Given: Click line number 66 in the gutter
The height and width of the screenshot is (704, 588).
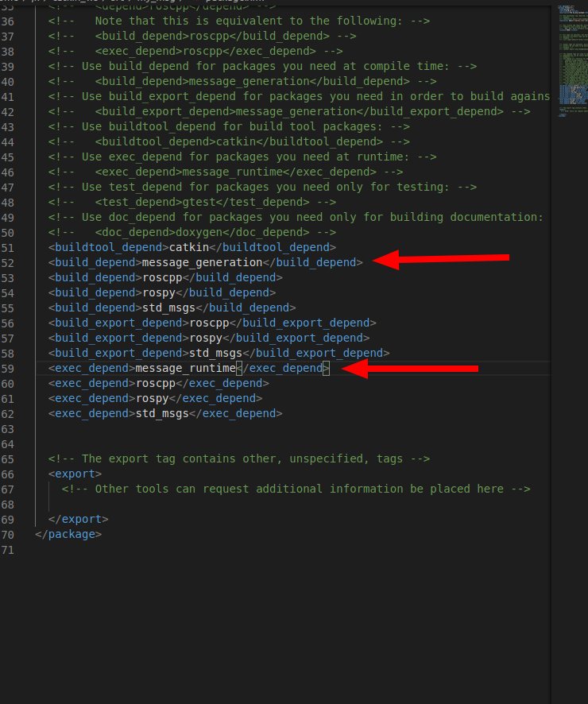Looking at the screenshot, I should 8,474.
